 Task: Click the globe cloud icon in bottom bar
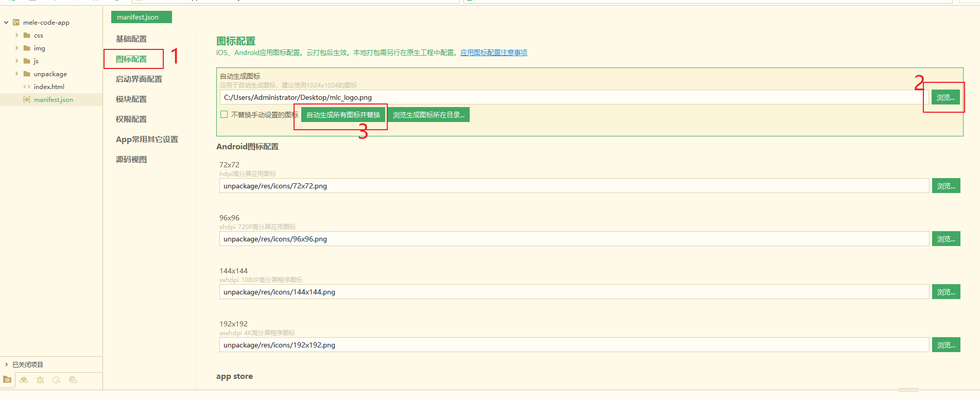73,380
